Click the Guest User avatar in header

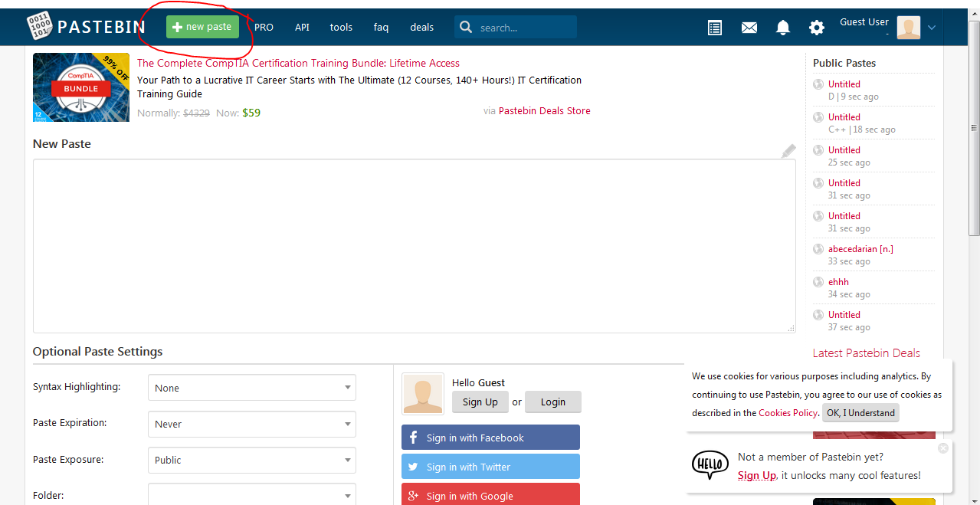[x=909, y=28]
